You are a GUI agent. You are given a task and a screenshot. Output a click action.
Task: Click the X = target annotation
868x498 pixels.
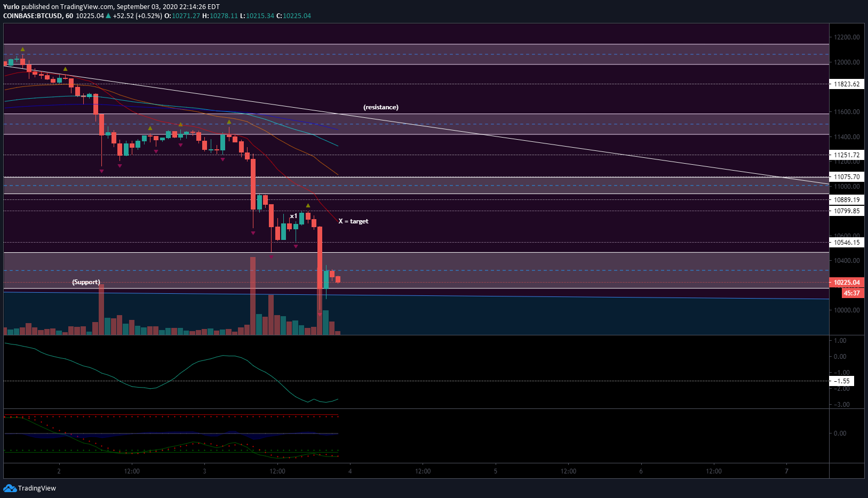click(x=353, y=221)
